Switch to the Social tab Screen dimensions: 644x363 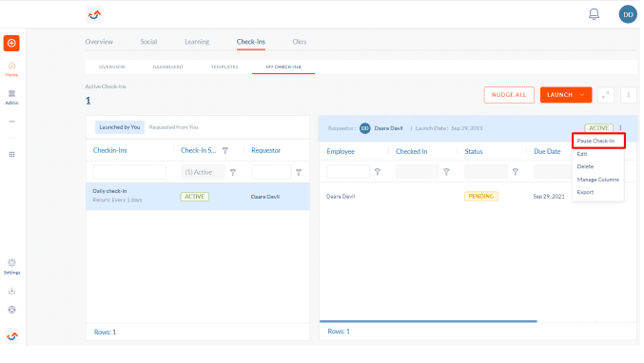point(148,42)
